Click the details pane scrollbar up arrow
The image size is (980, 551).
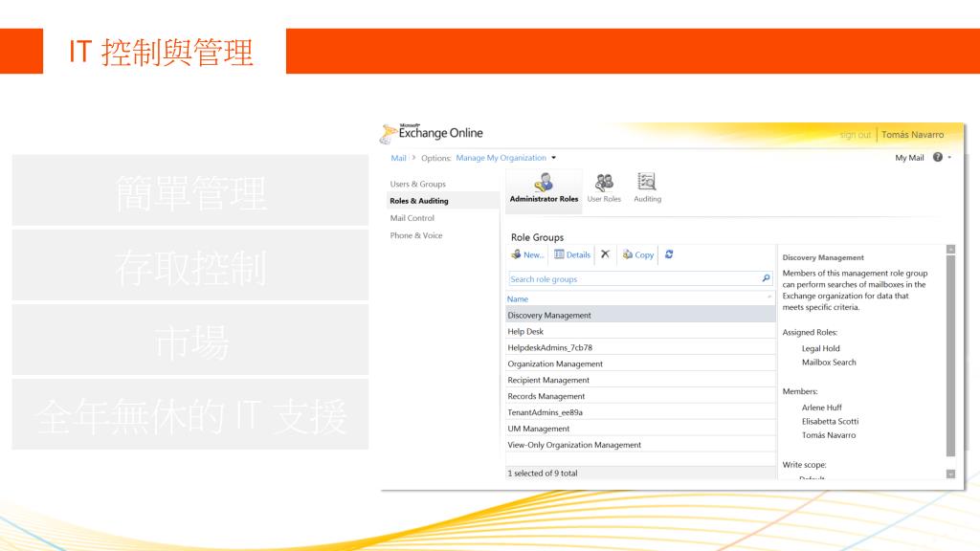pyautogui.click(x=950, y=250)
